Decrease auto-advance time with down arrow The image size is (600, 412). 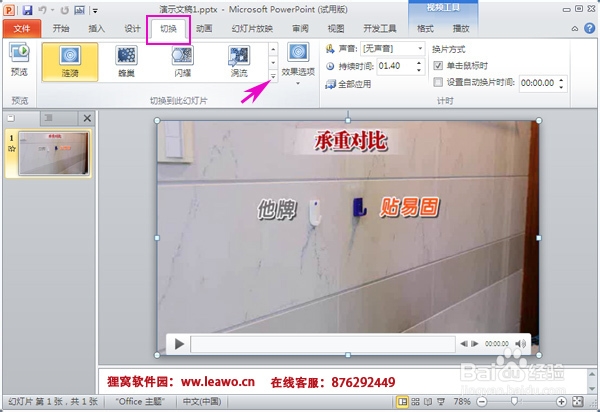[x=561, y=87]
